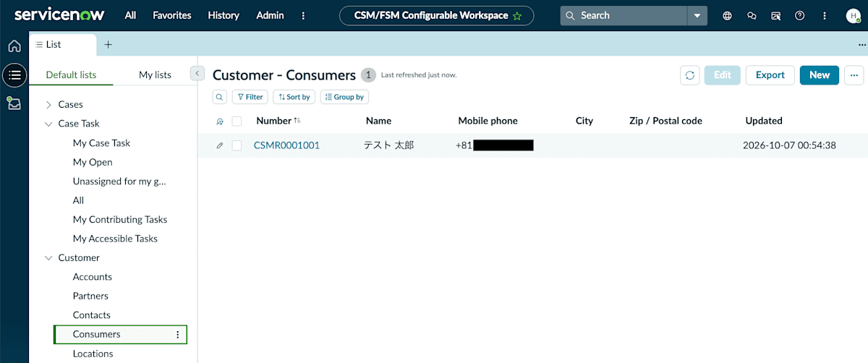
Task: Open record CSMR0001001 link
Action: (286, 145)
